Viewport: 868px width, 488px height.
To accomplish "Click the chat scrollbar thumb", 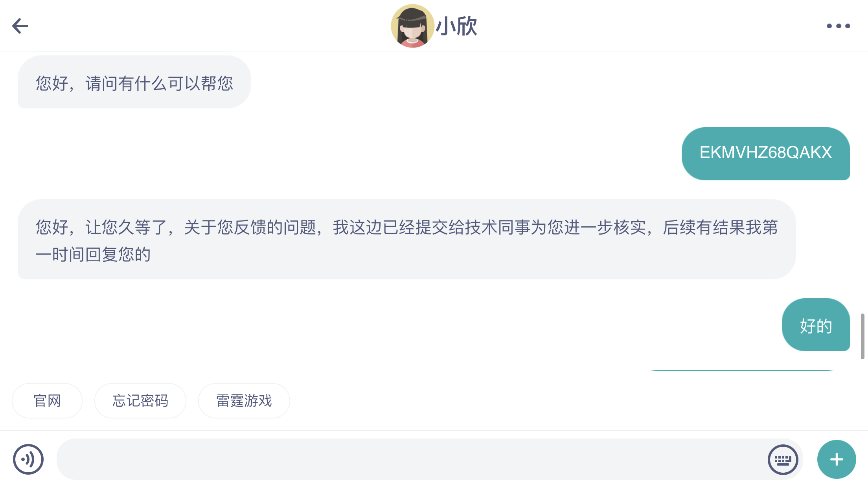I will (x=862, y=336).
